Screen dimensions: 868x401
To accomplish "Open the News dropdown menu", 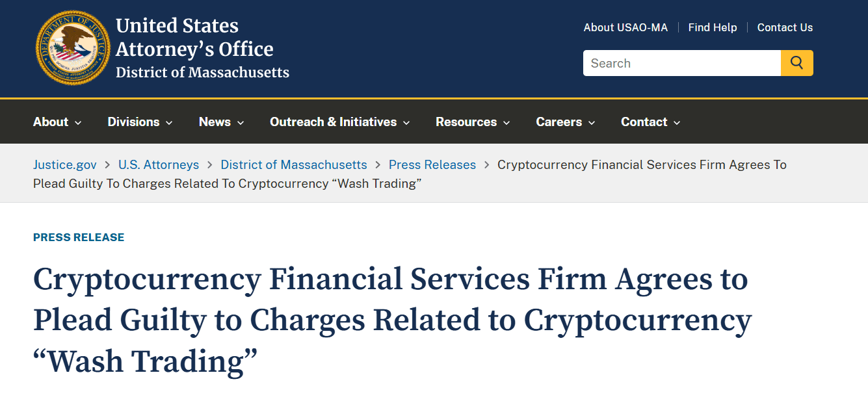I will click(221, 122).
